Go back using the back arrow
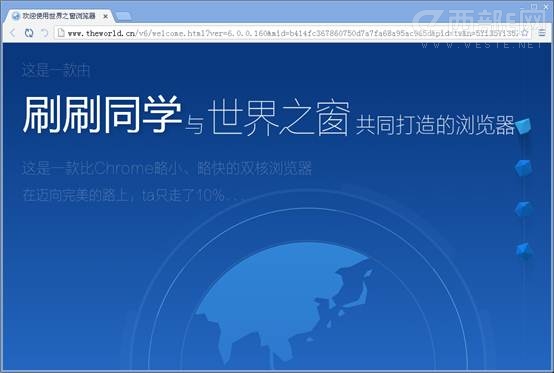 click(13, 33)
